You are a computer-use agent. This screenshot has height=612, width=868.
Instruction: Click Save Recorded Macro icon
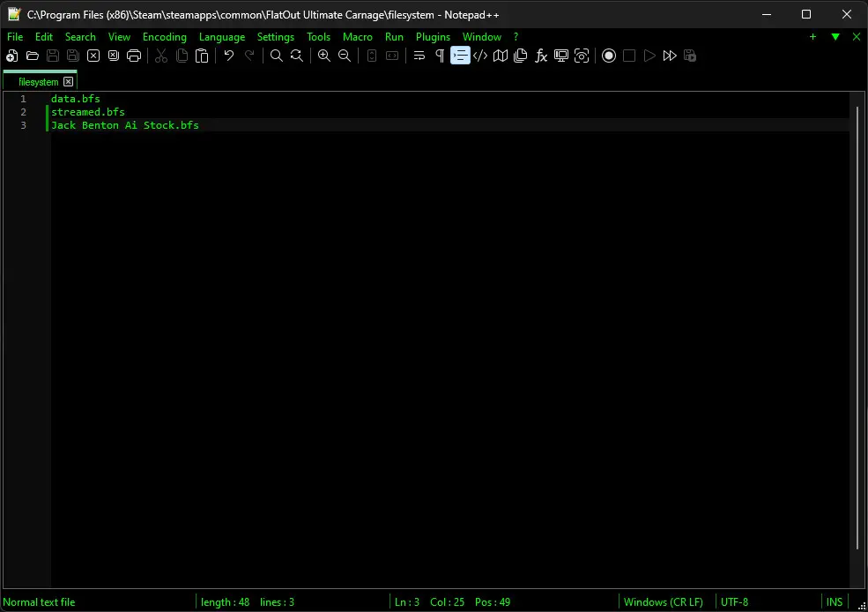coord(690,56)
